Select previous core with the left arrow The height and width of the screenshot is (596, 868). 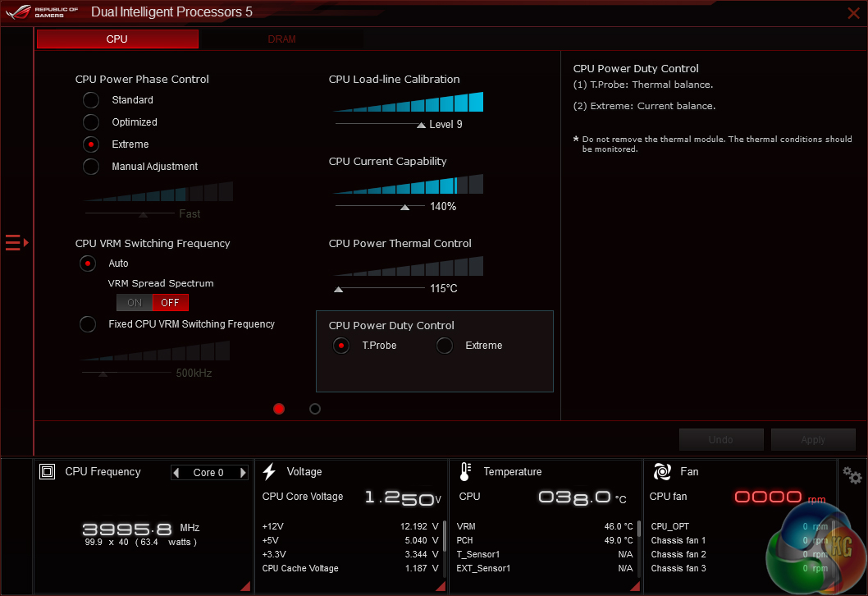coord(176,473)
